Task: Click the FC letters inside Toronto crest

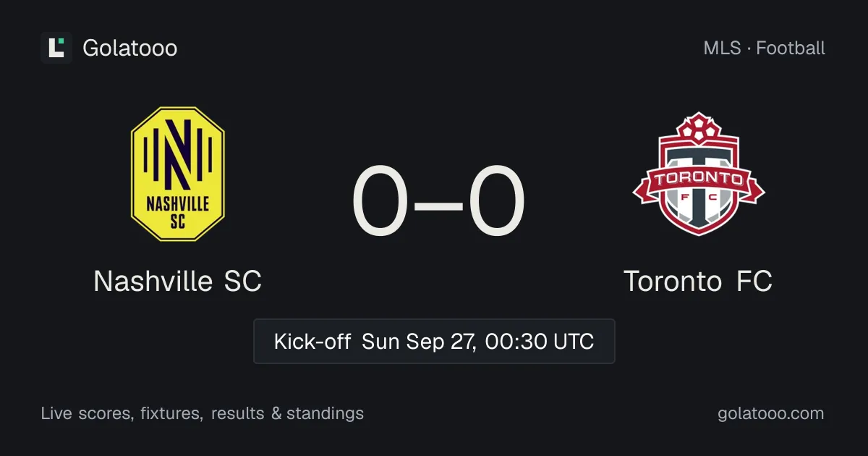Action: coord(699,197)
